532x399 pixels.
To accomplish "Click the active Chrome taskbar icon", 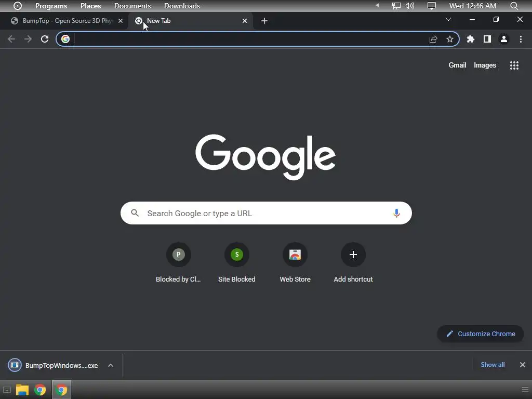I will pyautogui.click(x=61, y=390).
